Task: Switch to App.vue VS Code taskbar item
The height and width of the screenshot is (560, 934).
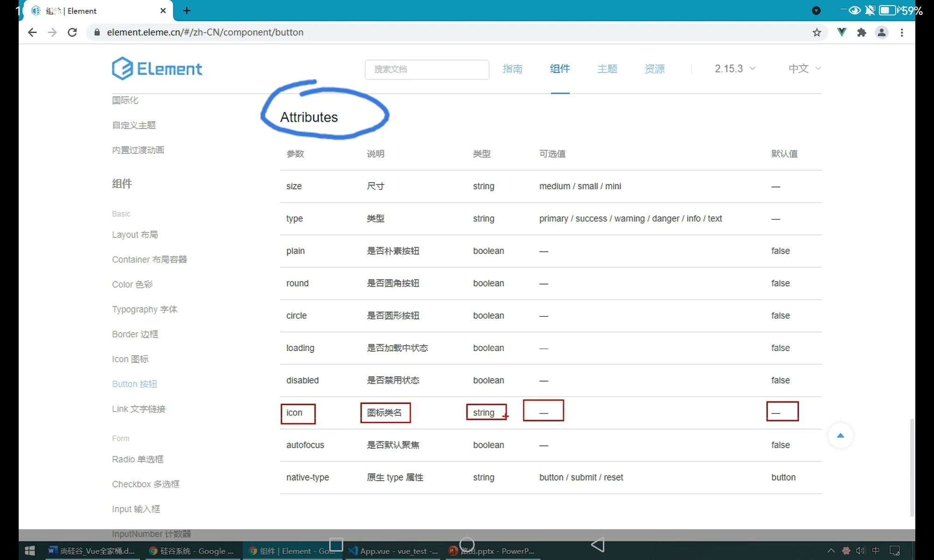Action: (394, 551)
